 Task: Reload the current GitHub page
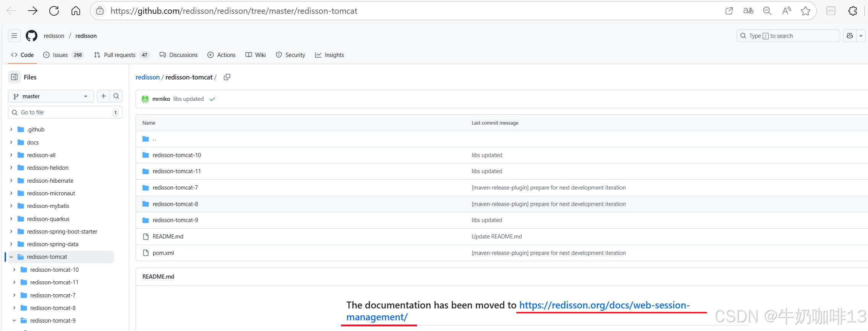pyautogui.click(x=54, y=11)
